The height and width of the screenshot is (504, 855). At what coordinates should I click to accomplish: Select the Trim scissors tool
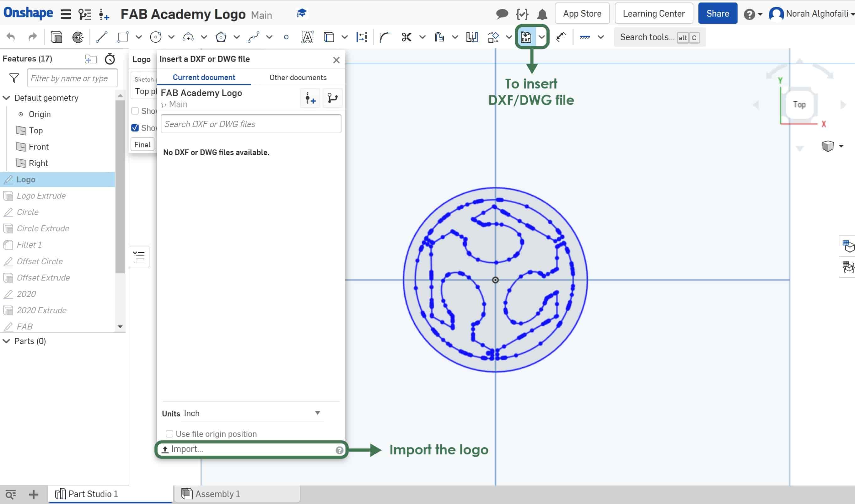tap(406, 37)
